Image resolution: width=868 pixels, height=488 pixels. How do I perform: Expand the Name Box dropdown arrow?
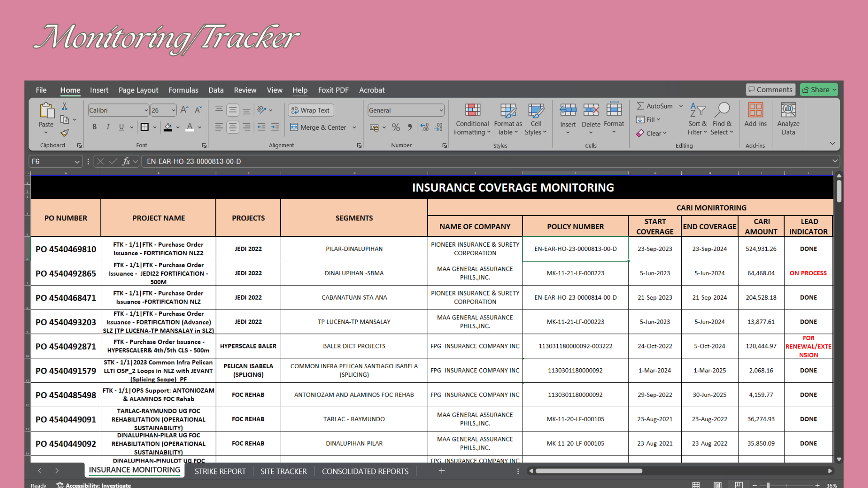pyautogui.click(x=77, y=161)
